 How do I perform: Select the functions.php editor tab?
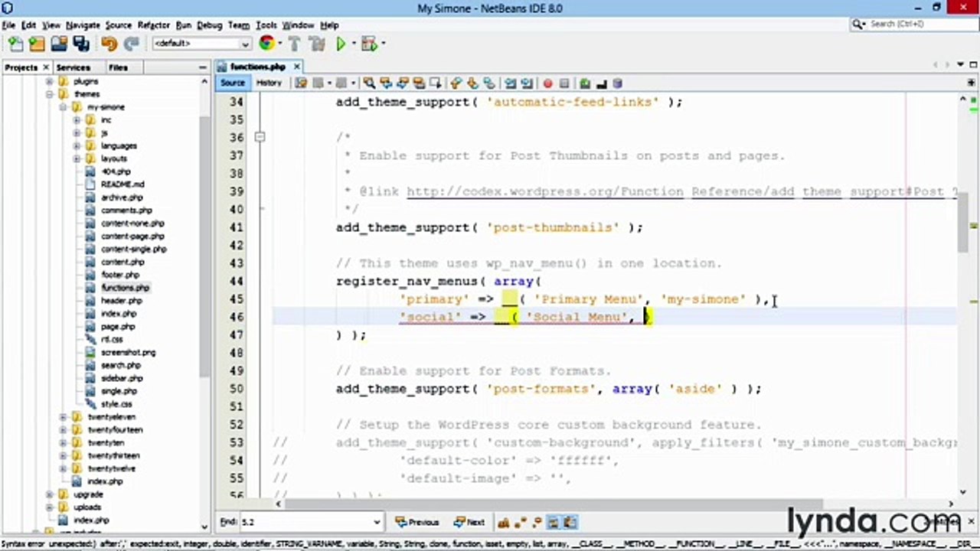pos(257,67)
